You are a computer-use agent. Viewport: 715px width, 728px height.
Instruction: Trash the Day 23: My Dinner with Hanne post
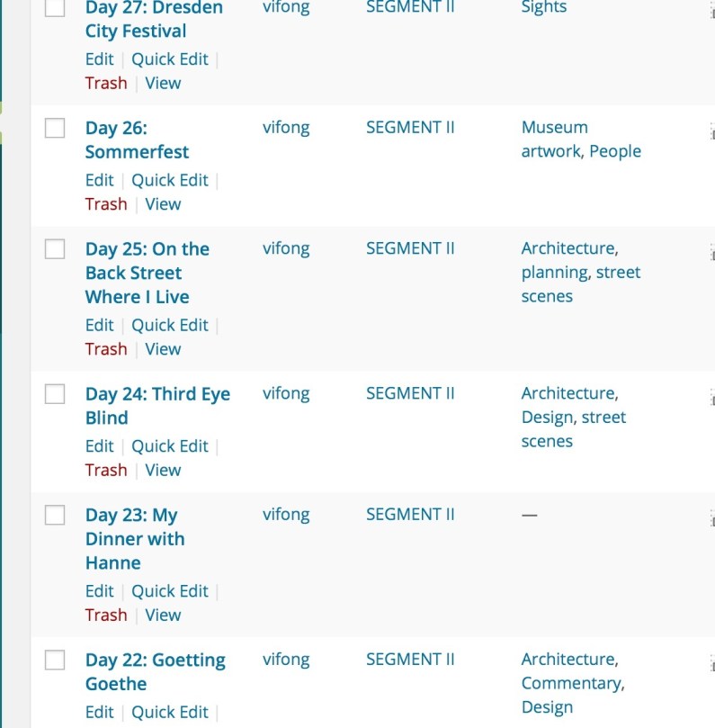pos(106,616)
